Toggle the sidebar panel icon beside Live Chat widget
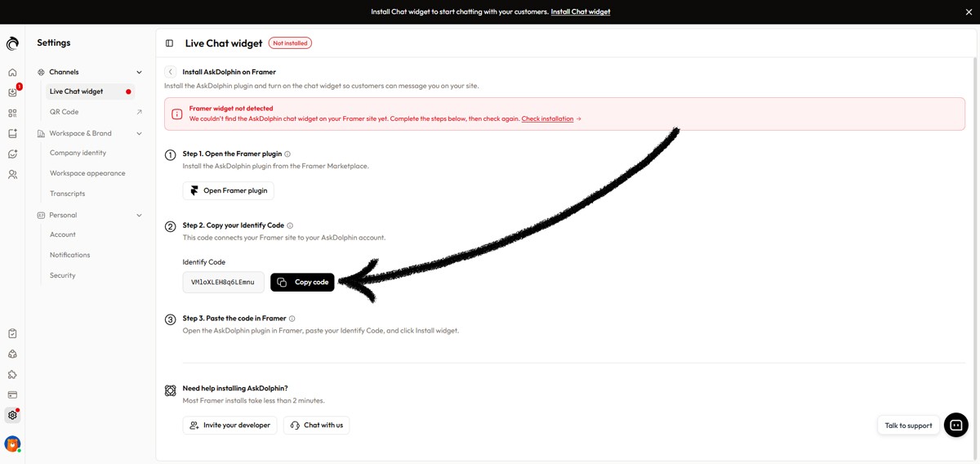 [170, 43]
